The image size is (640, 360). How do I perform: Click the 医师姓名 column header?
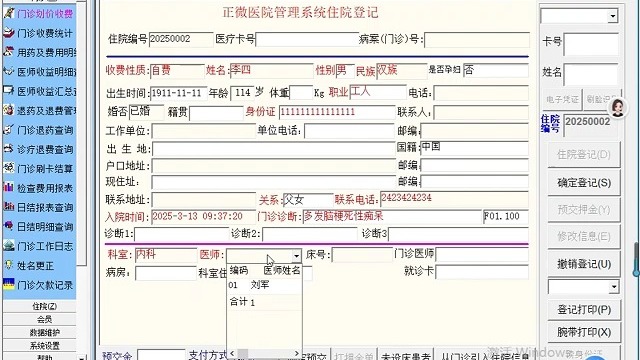tap(281, 270)
